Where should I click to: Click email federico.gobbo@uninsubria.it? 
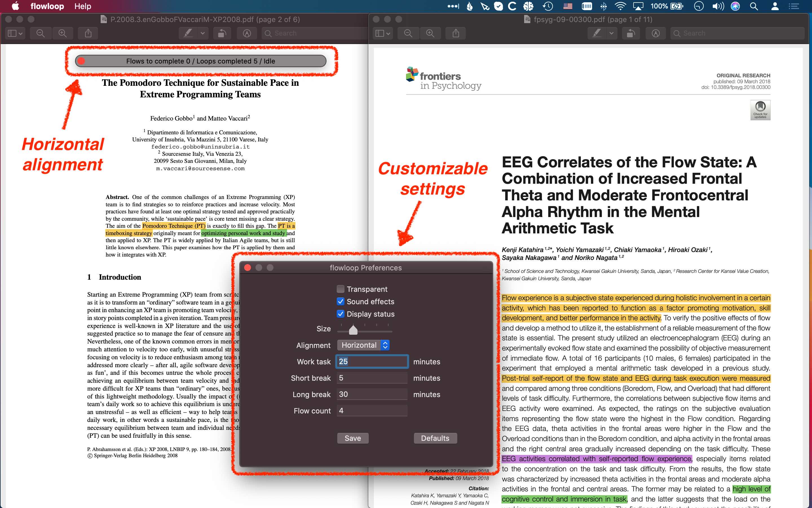200,146
